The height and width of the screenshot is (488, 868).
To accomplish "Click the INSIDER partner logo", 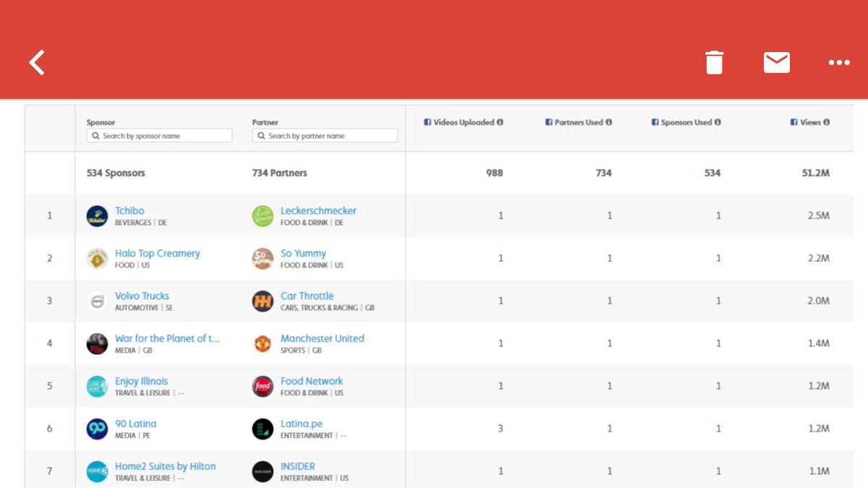I will click(263, 471).
